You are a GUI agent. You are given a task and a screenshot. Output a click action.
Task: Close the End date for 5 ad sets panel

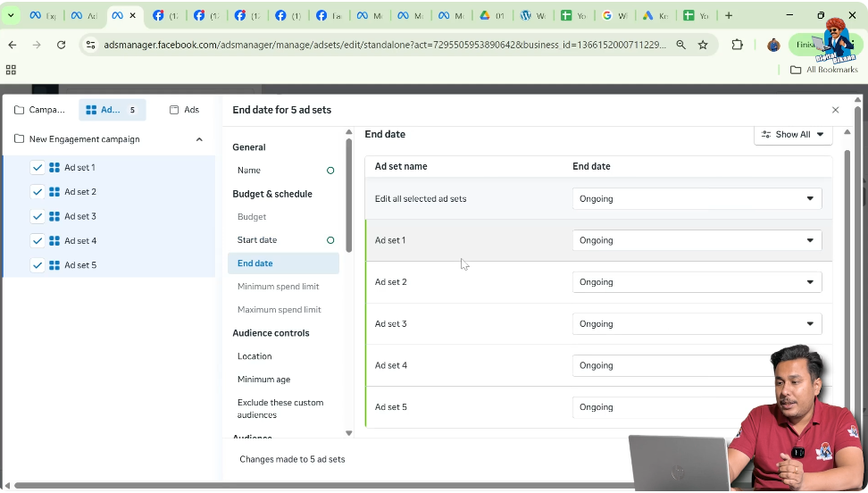point(835,110)
